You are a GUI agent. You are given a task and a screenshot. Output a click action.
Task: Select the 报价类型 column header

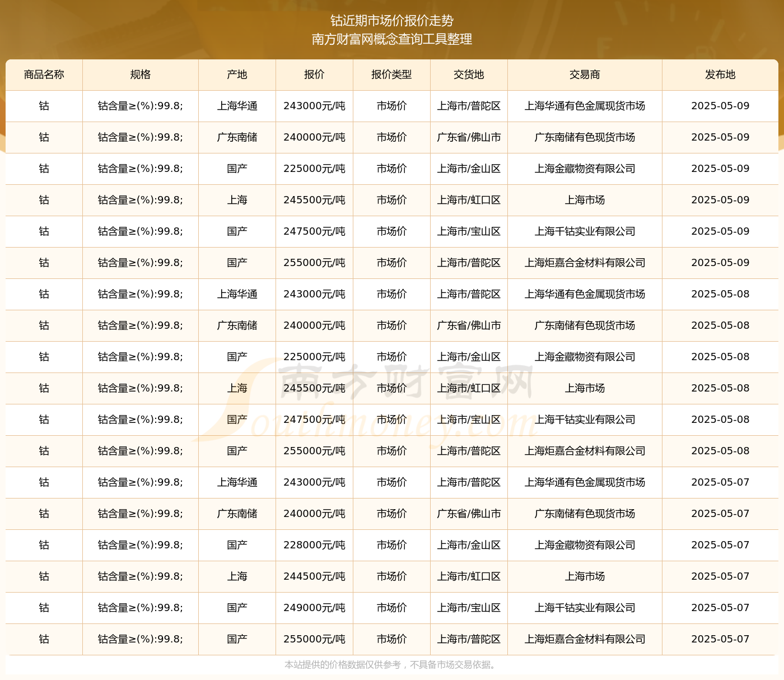click(391, 74)
